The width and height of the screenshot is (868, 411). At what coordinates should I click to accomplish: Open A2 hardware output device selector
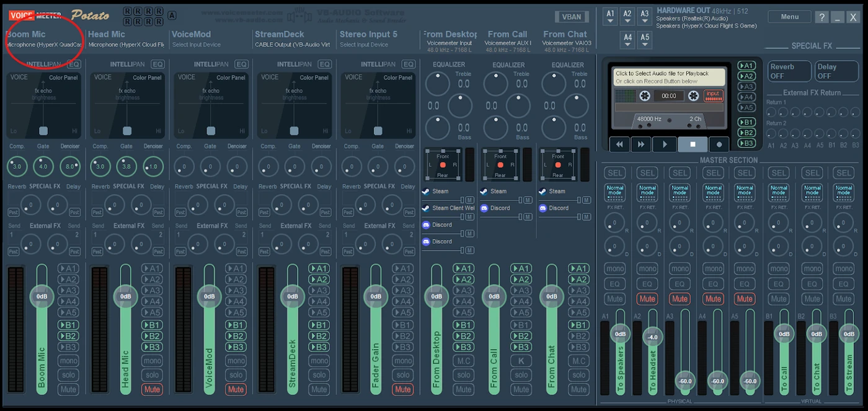pyautogui.click(x=627, y=17)
